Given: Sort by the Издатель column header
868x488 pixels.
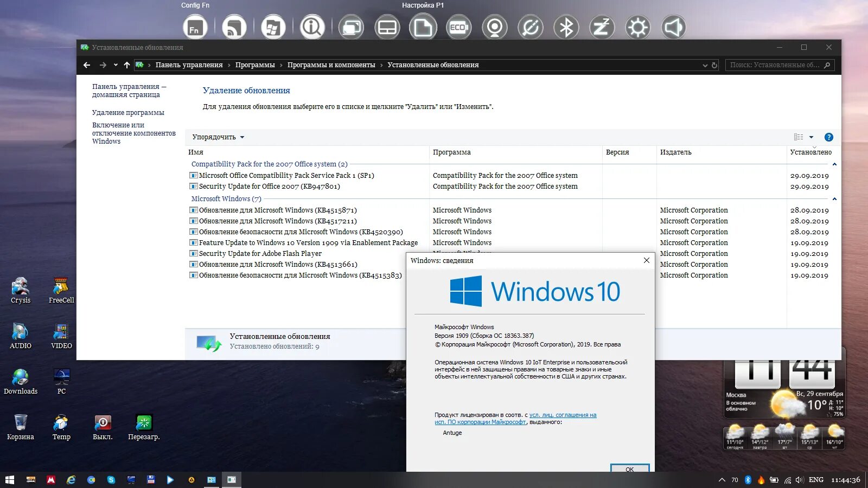Looking at the screenshot, I should (721, 152).
